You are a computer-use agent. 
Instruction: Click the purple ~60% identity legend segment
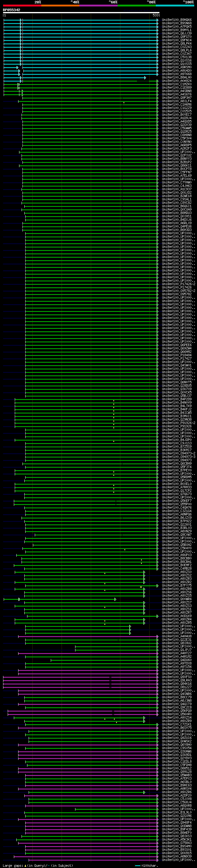pos(99,6)
